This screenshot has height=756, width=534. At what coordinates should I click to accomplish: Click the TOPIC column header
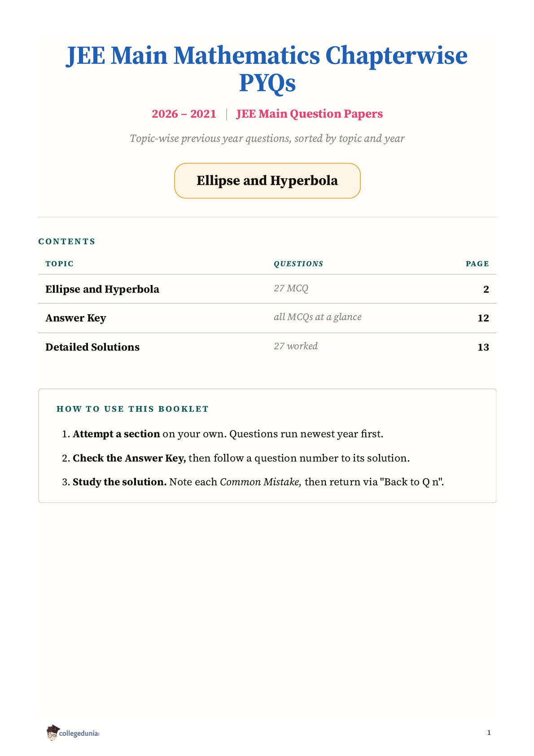pyautogui.click(x=59, y=264)
